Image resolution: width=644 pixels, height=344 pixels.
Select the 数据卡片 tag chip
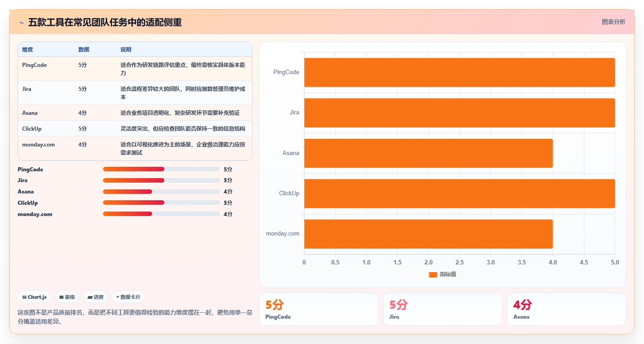[x=128, y=297]
